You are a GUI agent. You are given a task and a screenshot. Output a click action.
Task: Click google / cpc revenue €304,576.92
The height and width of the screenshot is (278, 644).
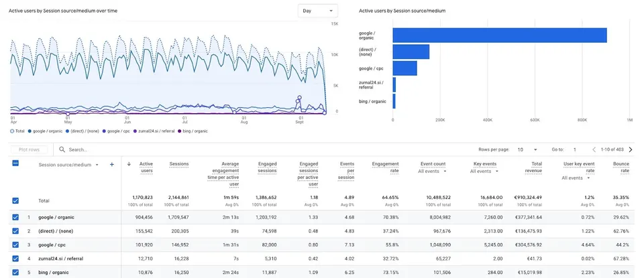[527, 245]
